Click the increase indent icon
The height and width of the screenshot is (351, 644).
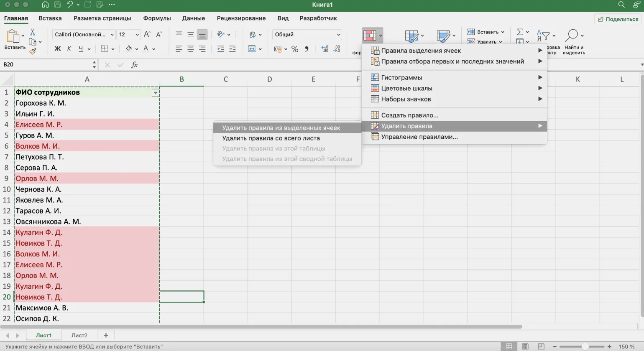(232, 49)
